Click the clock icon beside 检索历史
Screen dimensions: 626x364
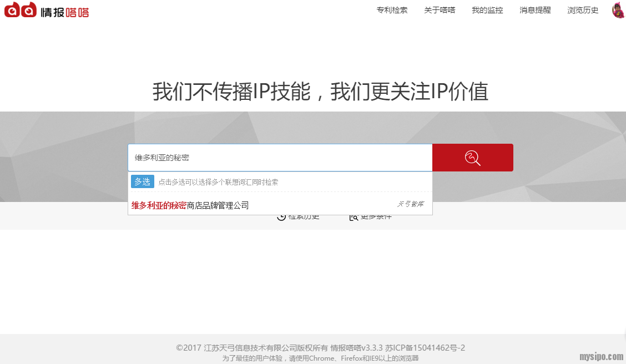[281, 217]
